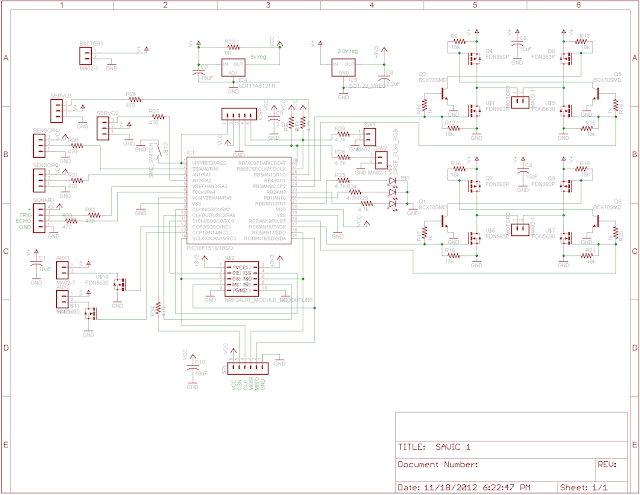Click the 'TITLE: SAVIC 1' text

pos(434,447)
